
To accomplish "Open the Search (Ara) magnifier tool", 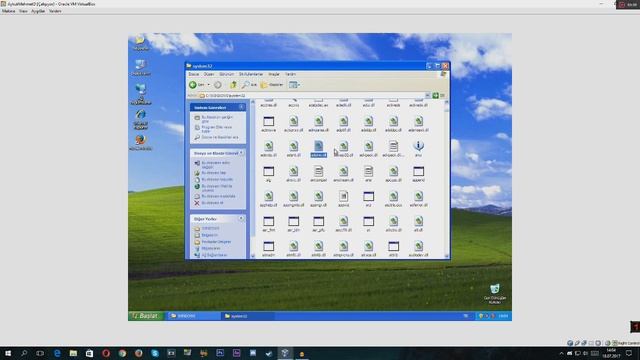I will pos(249,84).
